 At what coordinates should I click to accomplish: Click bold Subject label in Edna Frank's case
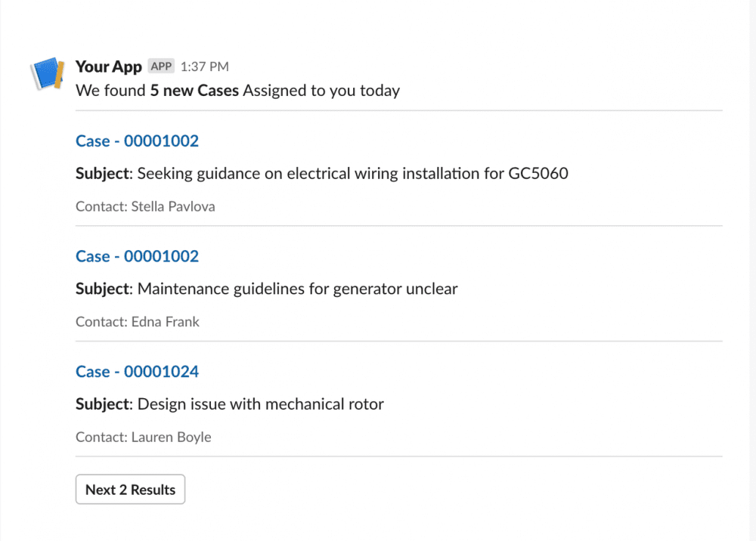tap(104, 289)
